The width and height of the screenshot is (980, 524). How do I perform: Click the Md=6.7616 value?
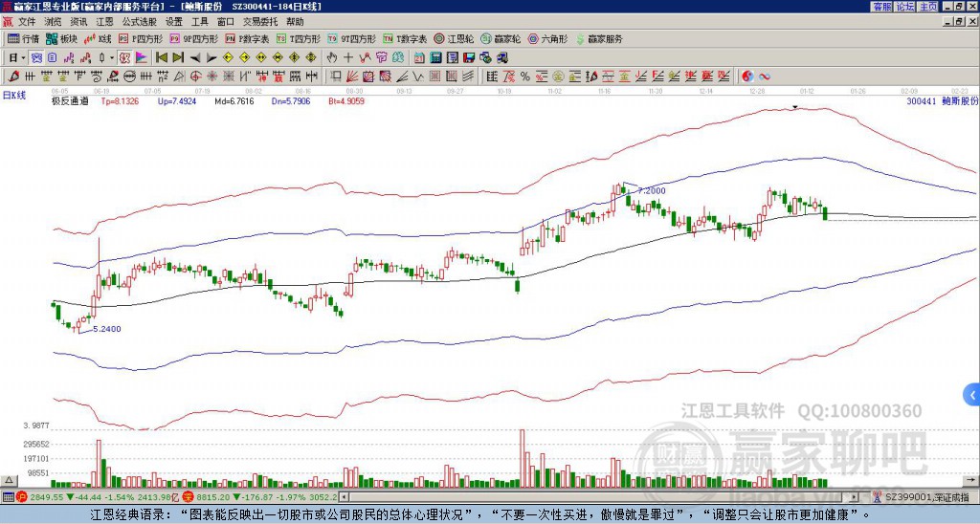[x=234, y=100]
